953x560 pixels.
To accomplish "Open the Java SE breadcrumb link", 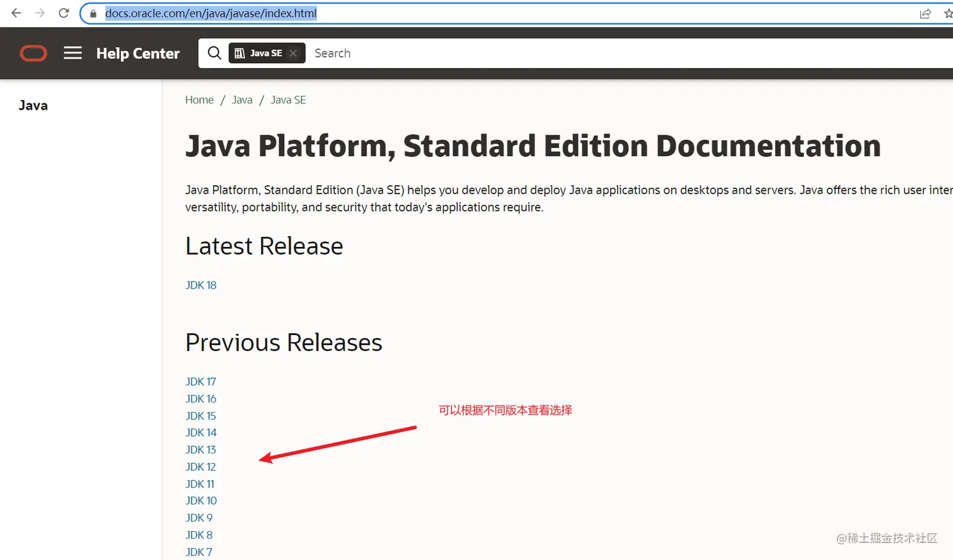I will [x=288, y=100].
